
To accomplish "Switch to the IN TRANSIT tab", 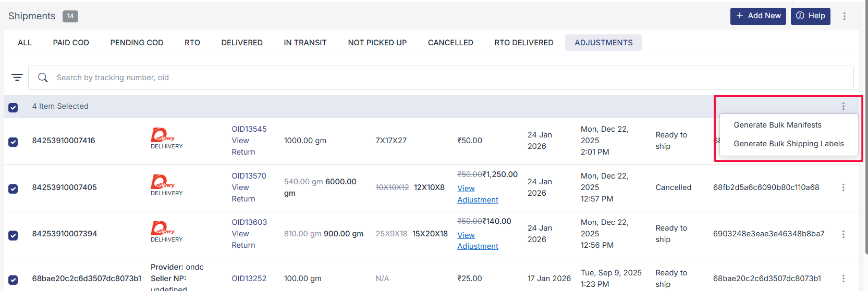I will pos(305,43).
